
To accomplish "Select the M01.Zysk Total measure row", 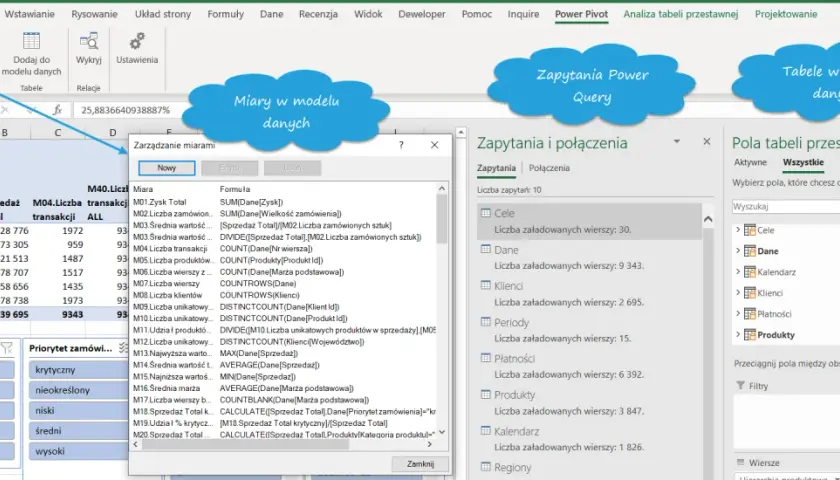I will [283, 202].
